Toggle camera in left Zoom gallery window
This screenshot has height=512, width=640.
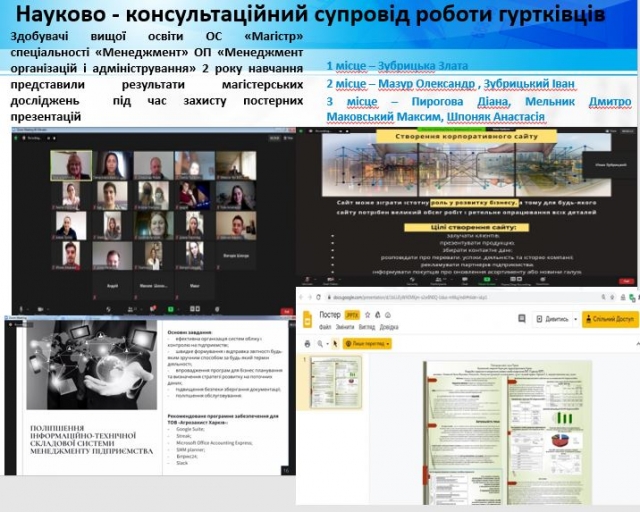41,309
